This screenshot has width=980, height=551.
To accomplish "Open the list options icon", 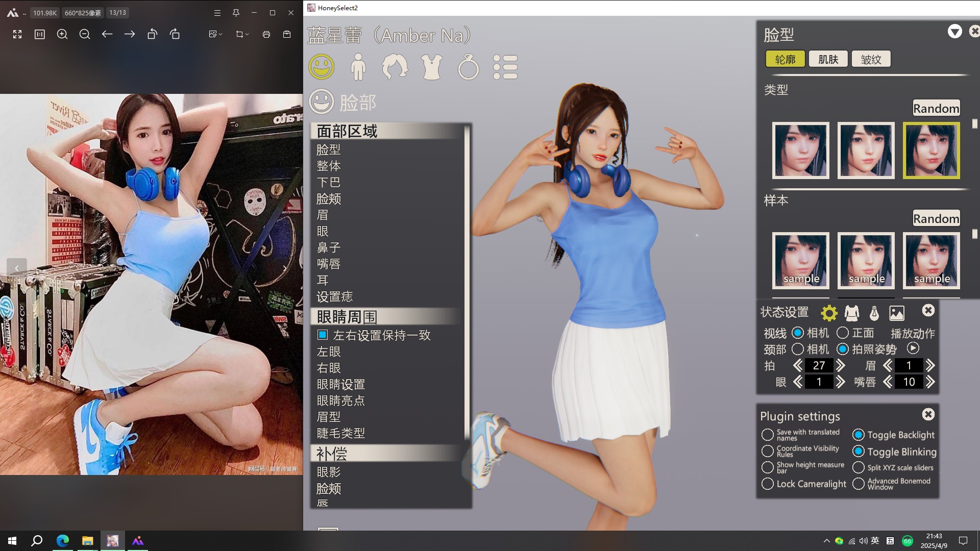I will click(505, 67).
